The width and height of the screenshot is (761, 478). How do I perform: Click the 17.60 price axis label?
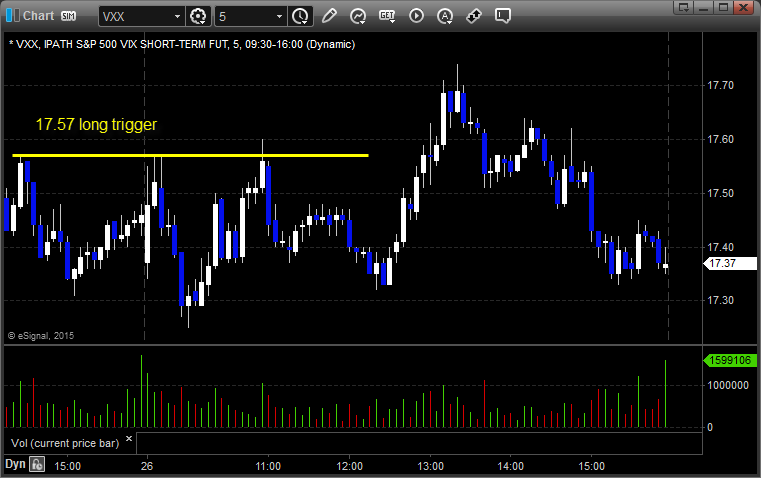click(721, 139)
